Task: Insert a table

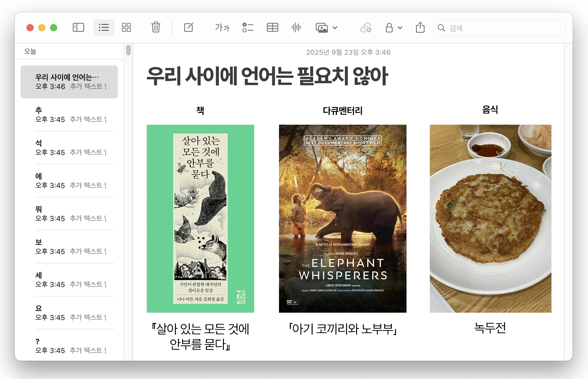Action: tap(272, 28)
